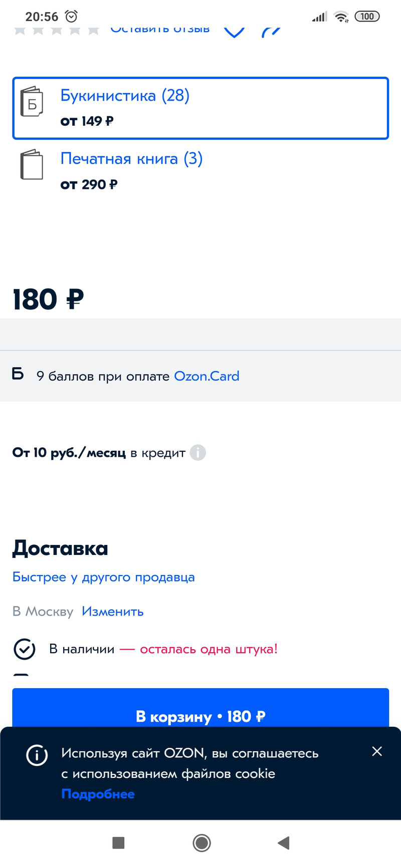
Task: Open Подробнее about cookie usage
Action: tap(98, 794)
